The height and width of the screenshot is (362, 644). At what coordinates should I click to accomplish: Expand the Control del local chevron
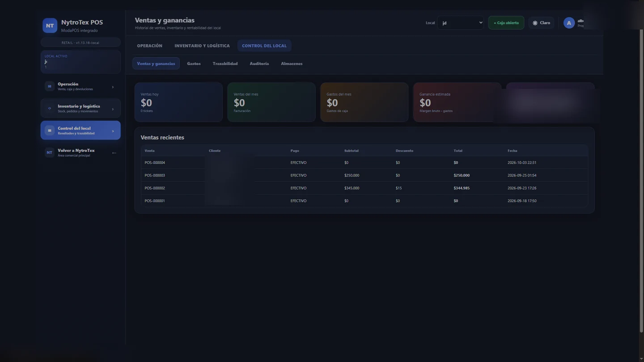(113, 131)
